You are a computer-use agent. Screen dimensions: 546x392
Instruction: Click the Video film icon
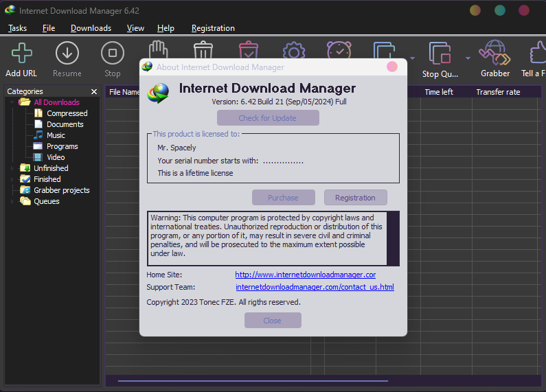point(38,157)
